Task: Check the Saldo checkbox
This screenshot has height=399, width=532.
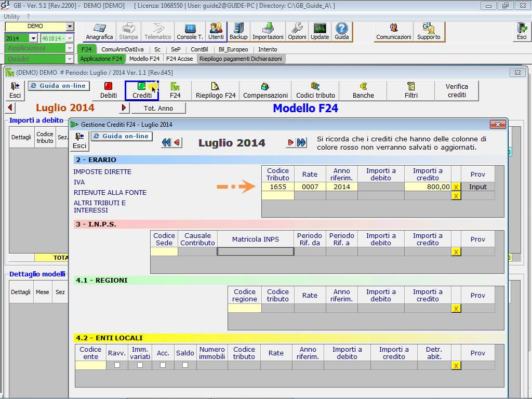Action: (185, 365)
